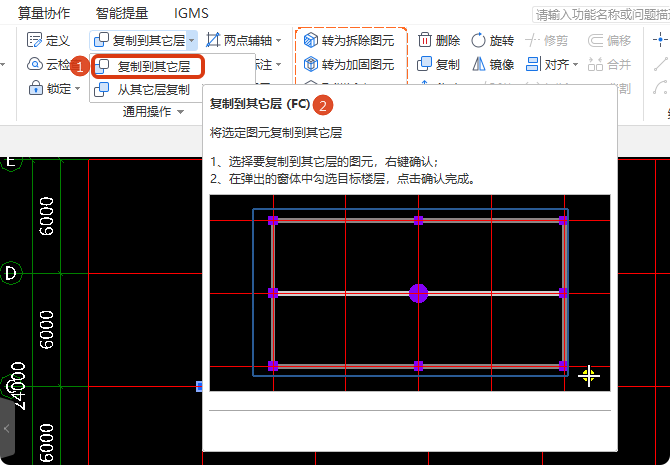Image resolution: width=670 pixels, height=465 pixels.
Task: Click the 复制 tool in the modify group
Action: pos(438,65)
